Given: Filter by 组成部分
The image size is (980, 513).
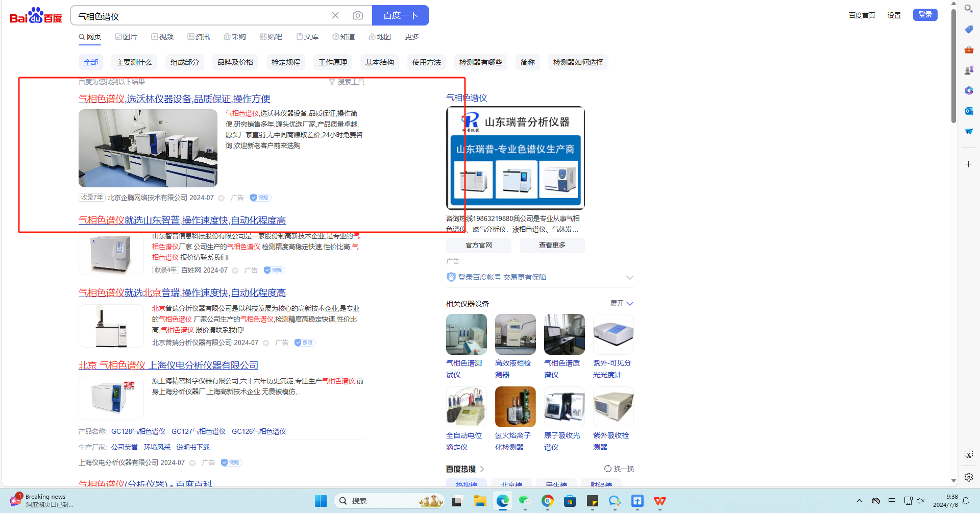Looking at the screenshot, I should 185,62.
